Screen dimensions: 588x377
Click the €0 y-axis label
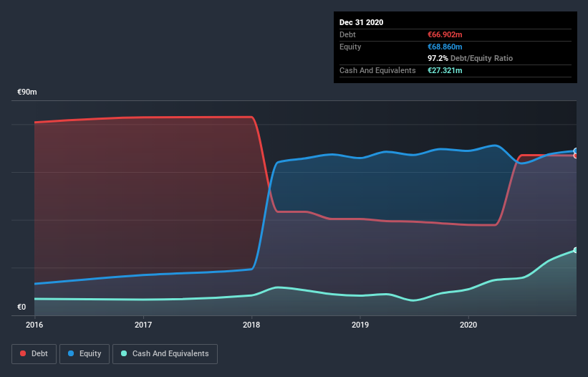[x=21, y=307]
